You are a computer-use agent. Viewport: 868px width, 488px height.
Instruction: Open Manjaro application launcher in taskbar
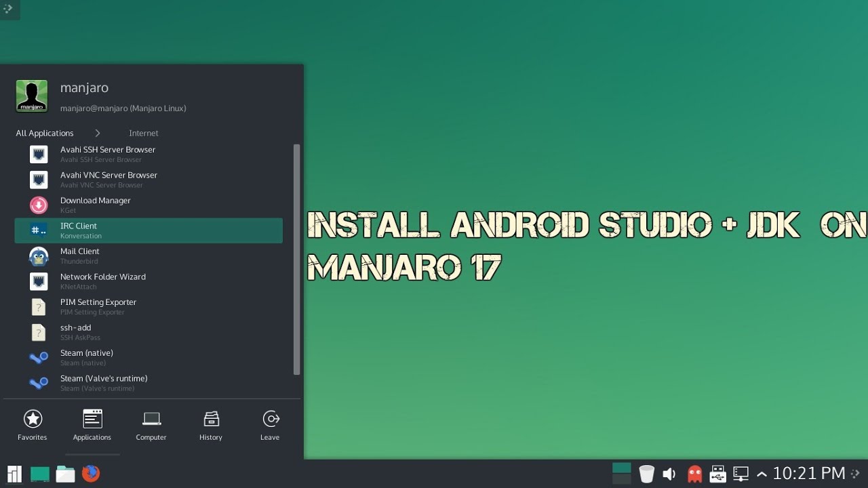coord(14,474)
